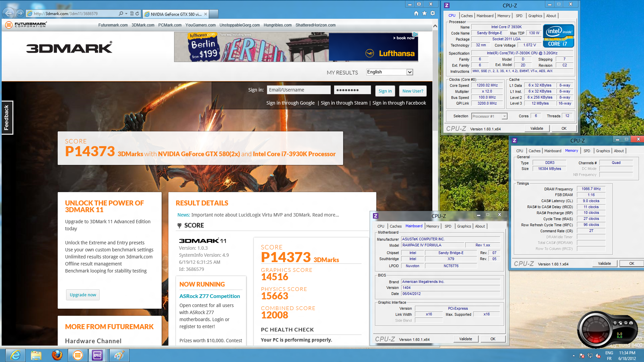Open the Paint palette taskbar icon
The height and width of the screenshot is (362, 644).
[x=119, y=355]
